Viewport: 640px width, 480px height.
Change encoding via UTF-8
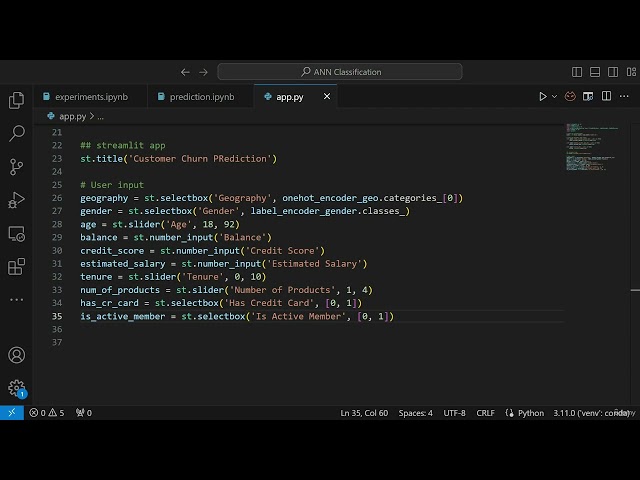pyautogui.click(x=454, y=413)
